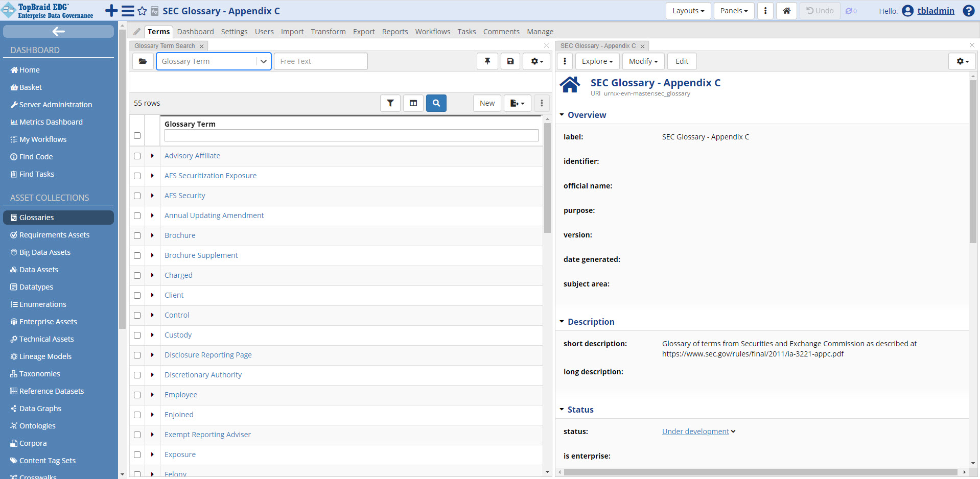The height and width of the screenshot is (479, 980).
Task: Click the home icon in top bar
Action: pos(786,11)
